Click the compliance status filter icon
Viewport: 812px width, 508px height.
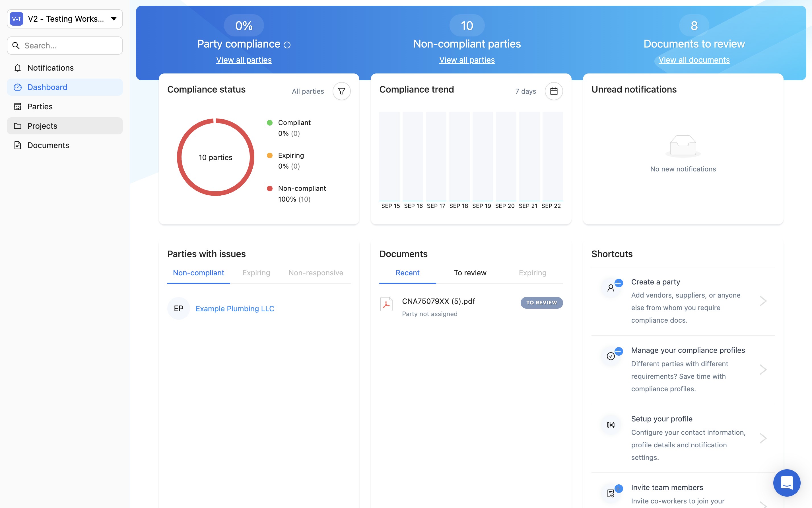(341, 91)
